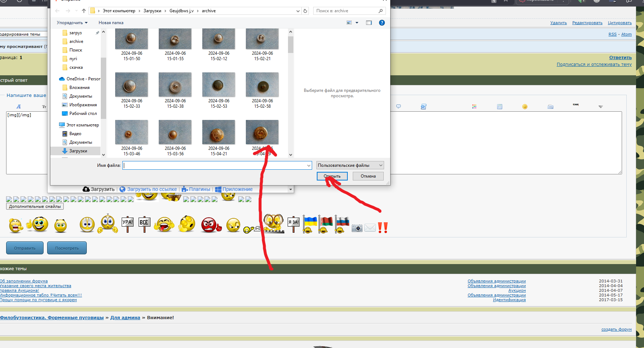Click the создать форум link
Screen dimensions: 644x348
pyautogui.click(x=616, y=329)
